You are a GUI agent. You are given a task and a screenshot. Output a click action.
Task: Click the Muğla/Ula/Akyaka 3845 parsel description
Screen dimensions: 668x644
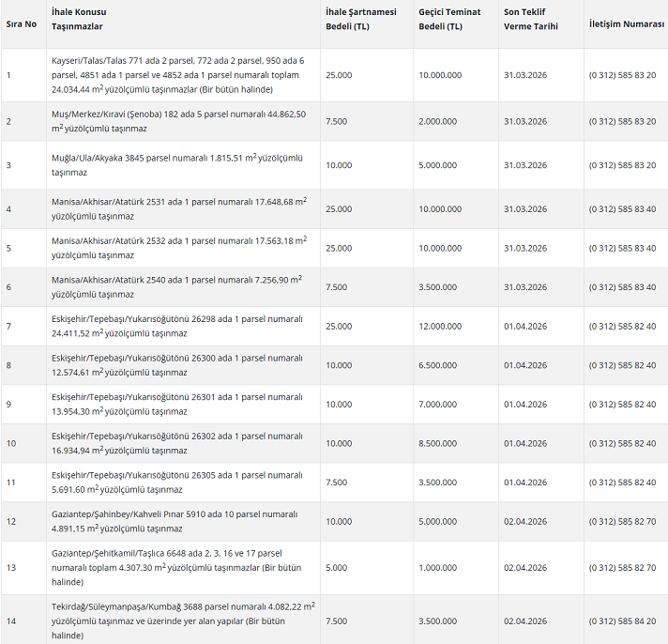178,165
